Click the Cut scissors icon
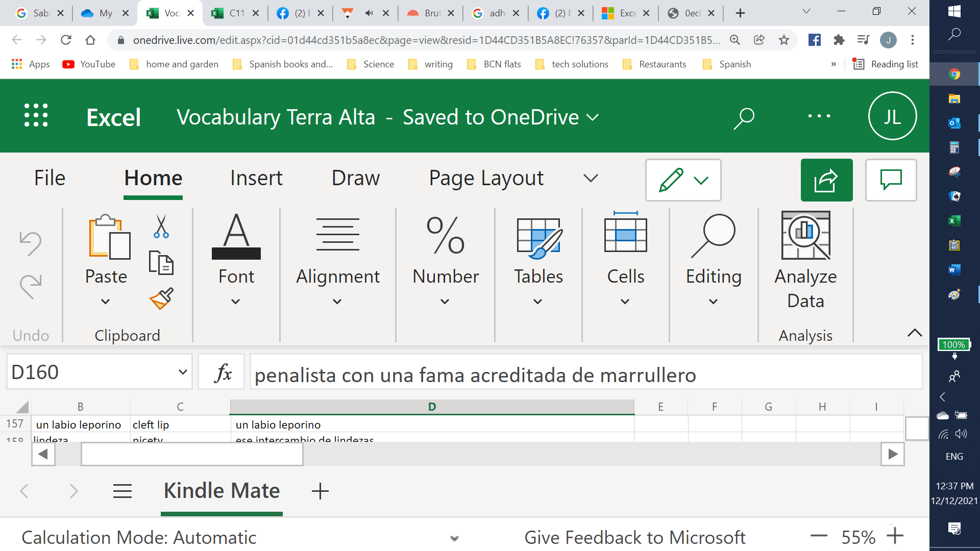 161,227
